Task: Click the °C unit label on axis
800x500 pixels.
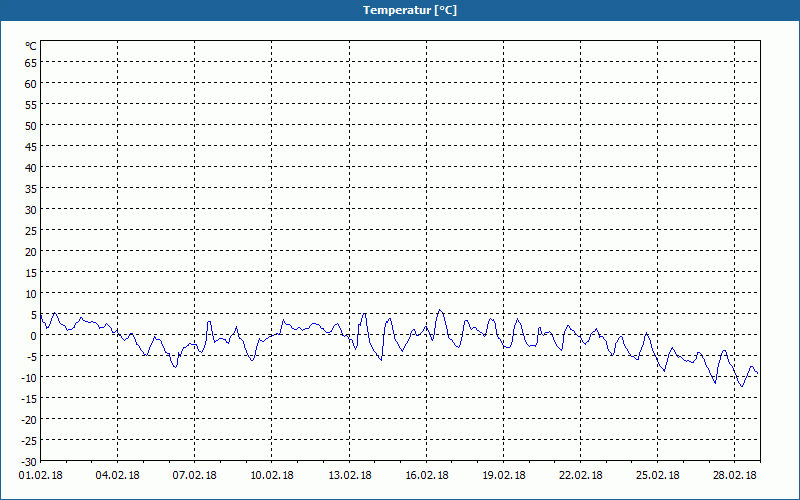Action: coord(31,46)
